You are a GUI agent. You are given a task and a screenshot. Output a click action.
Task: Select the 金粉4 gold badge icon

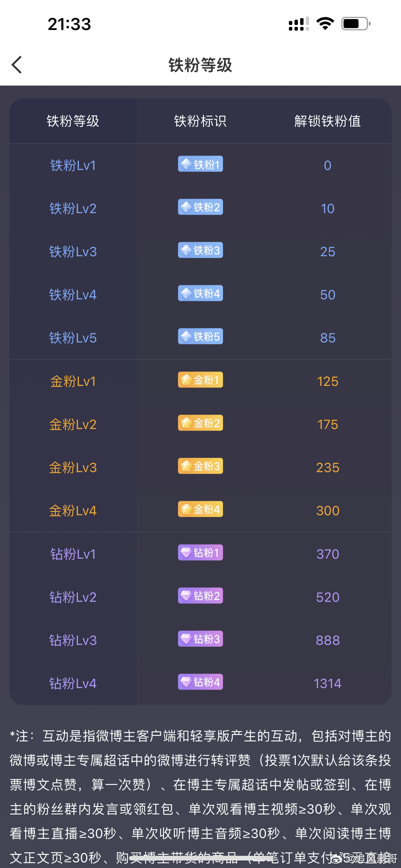coord(200,510)
